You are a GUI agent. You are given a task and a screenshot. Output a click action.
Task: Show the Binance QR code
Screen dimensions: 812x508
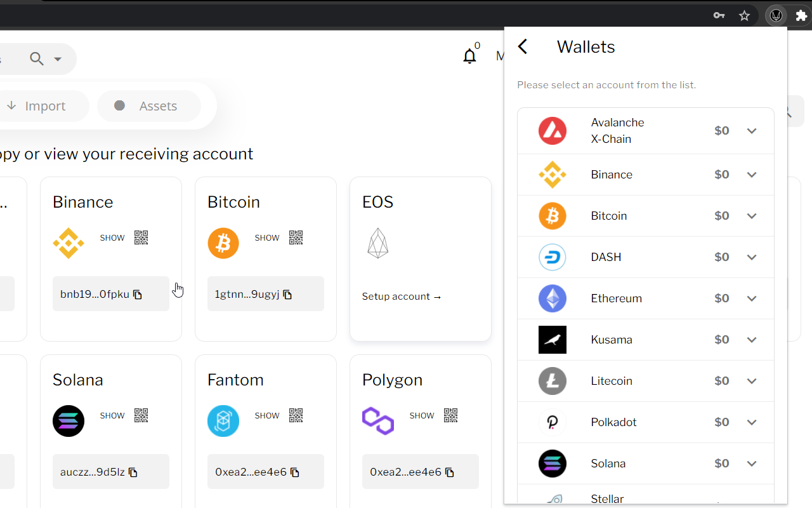141,237
